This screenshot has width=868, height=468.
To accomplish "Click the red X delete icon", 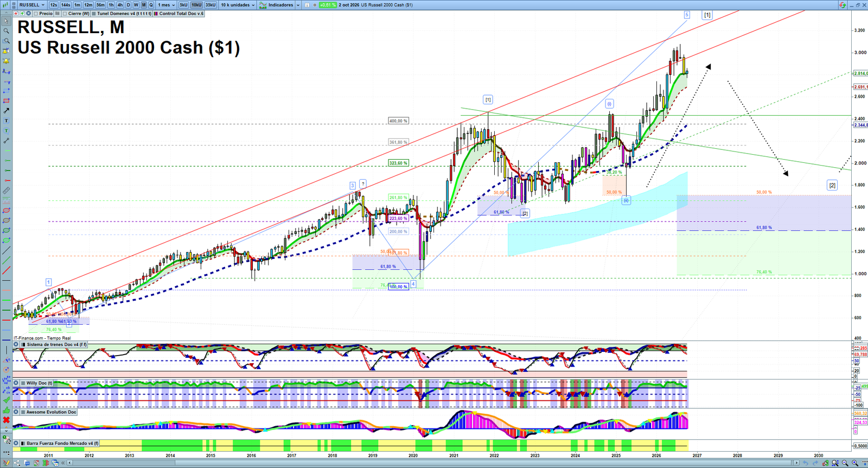I will [x=6, y=420].
